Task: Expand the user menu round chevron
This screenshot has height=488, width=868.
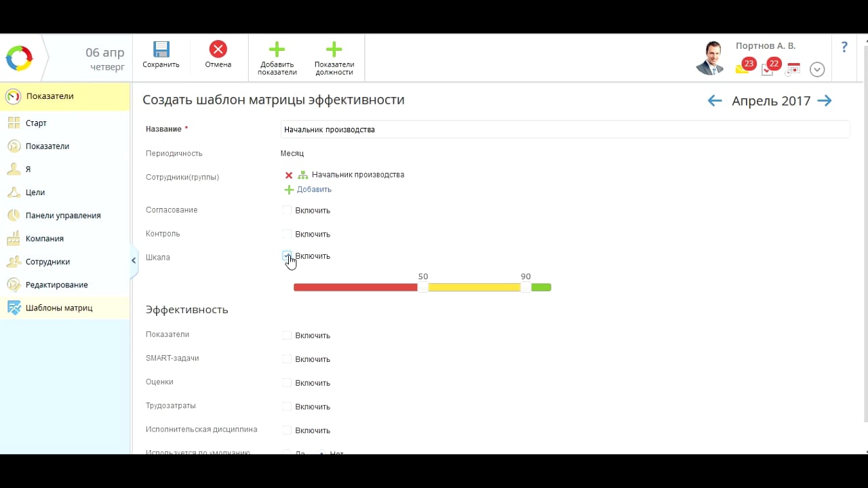Action: (817, 69)
